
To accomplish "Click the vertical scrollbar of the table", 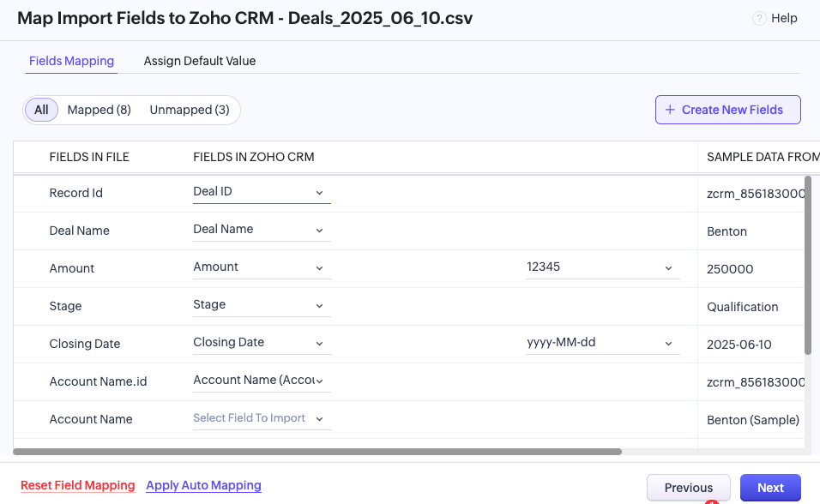I will coord(808,266).
